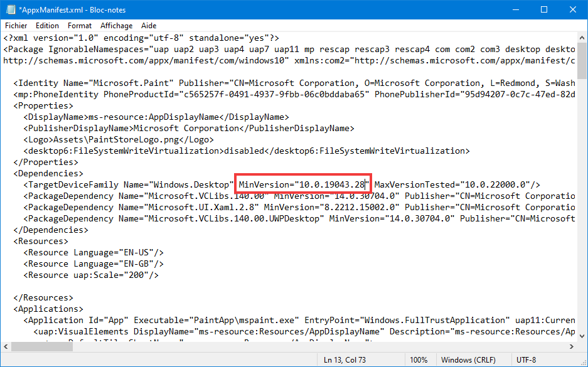This screenshot has height=367, width=588.
Task: Open the Edition menu
Action: click(x=47, y=26)
